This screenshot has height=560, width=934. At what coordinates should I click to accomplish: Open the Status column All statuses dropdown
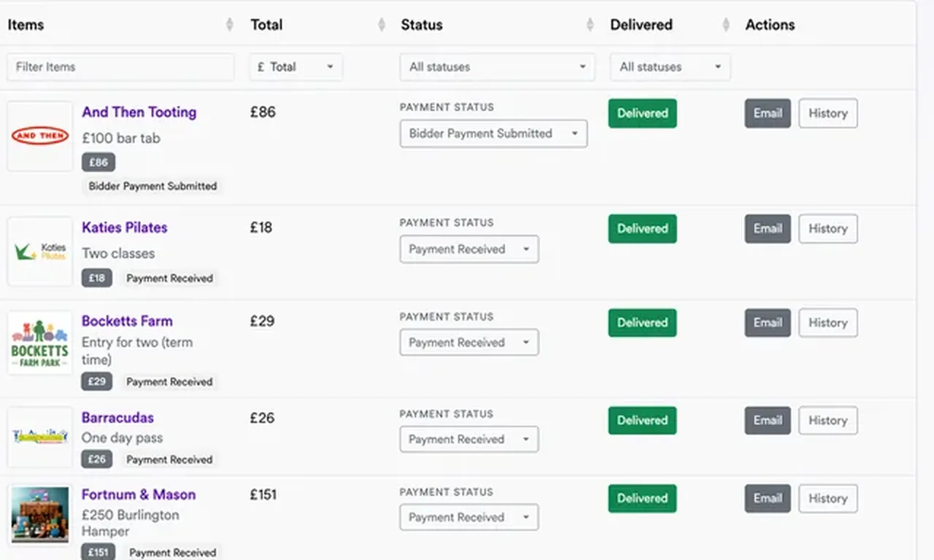tap(498, 67)
